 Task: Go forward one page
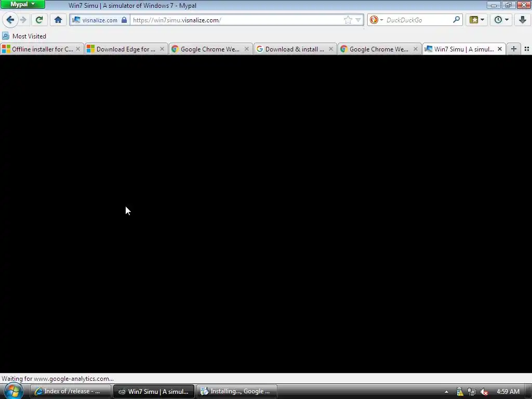[23, 20]
